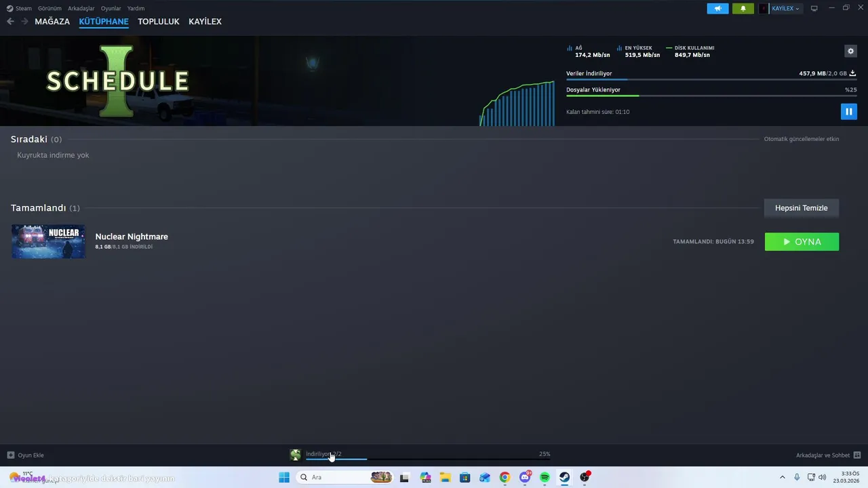Click the Steam taskbar icon

click(x=564, y=477)
